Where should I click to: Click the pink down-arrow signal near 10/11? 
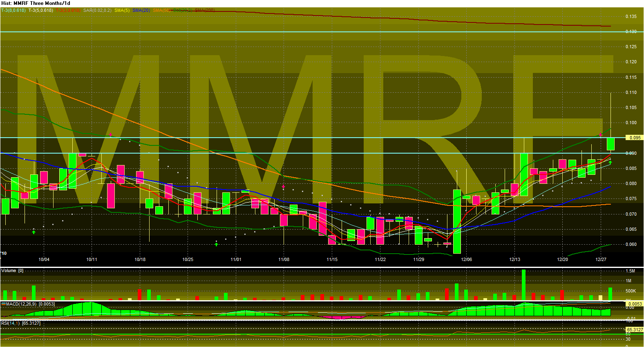pos(111,134)
